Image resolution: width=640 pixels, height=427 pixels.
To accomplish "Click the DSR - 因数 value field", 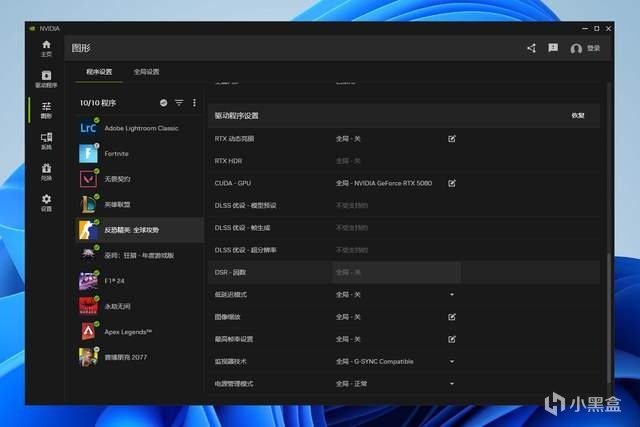I will pos(396,272).
